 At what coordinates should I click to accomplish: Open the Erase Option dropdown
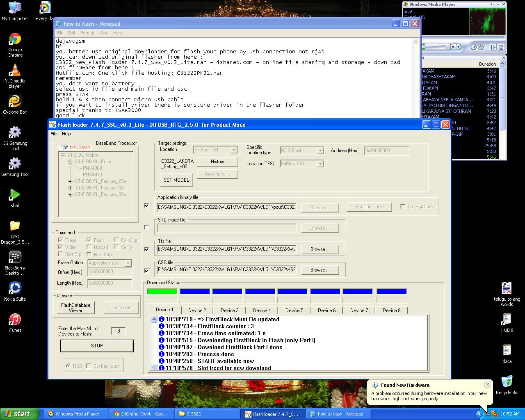tap(128, 263)
